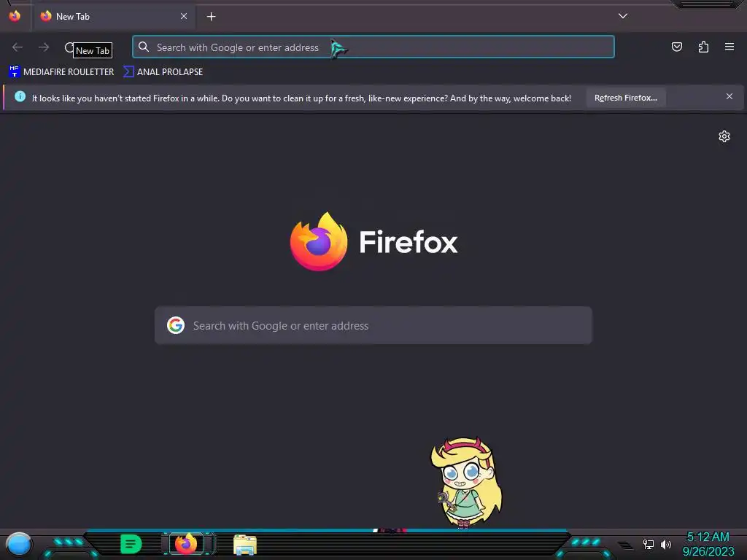Open a new tab with plus button
Screen dimensions: 747x560
coord(211,17)
